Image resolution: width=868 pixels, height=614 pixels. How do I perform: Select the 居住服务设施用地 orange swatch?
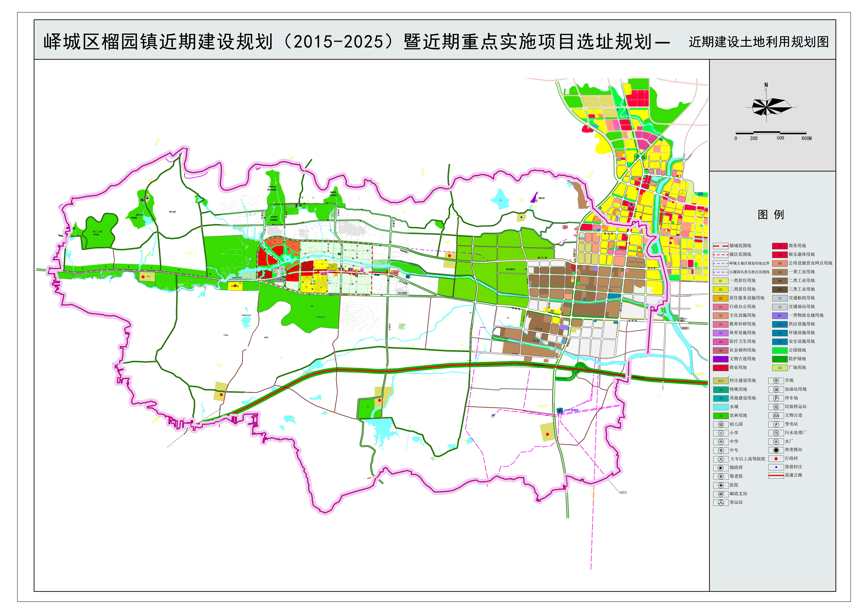coord(721,298)
